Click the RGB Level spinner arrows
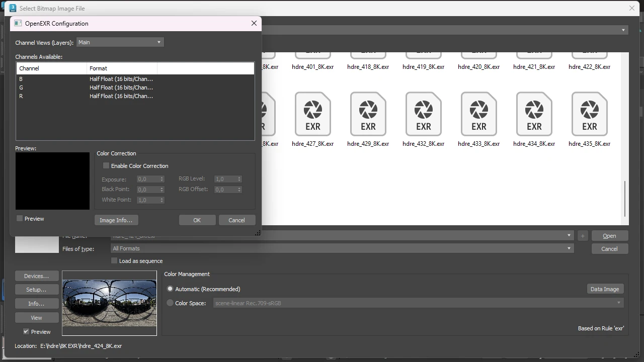Image resolution: width=644 pixels, height=362 pixels. 239,179
